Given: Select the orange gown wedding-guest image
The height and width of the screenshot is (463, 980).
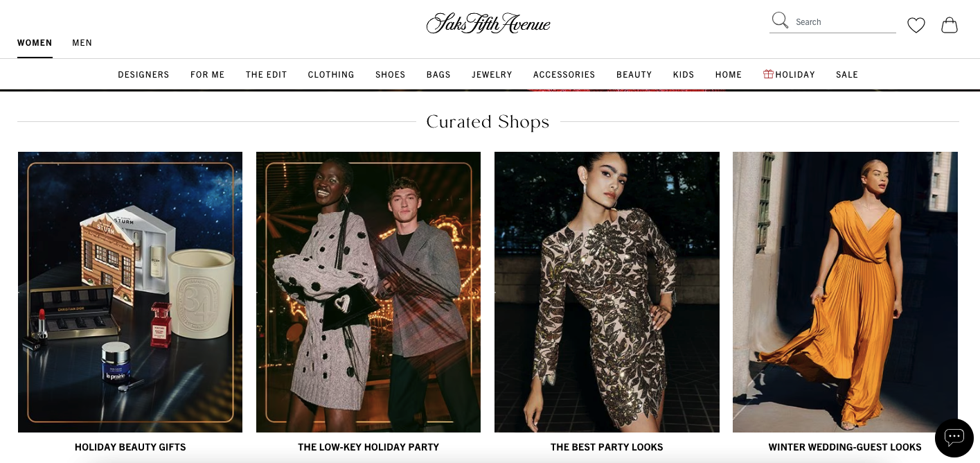Looking at the screenshot, I should [845, 292].
